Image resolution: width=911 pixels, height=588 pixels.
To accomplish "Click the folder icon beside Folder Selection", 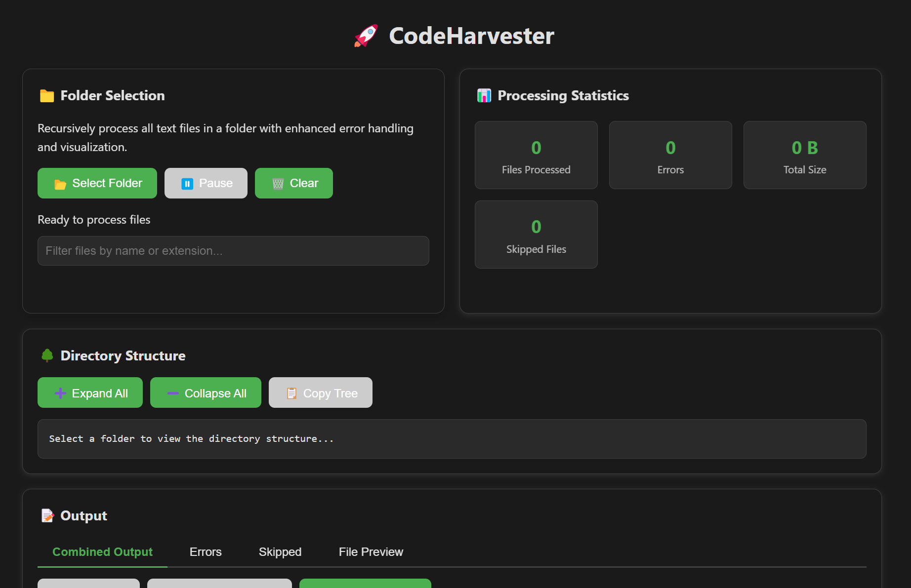I will tap(47, 96).
